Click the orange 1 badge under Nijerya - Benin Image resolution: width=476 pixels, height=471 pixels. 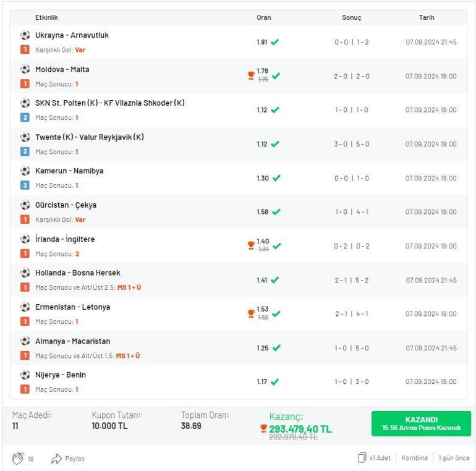25,389
